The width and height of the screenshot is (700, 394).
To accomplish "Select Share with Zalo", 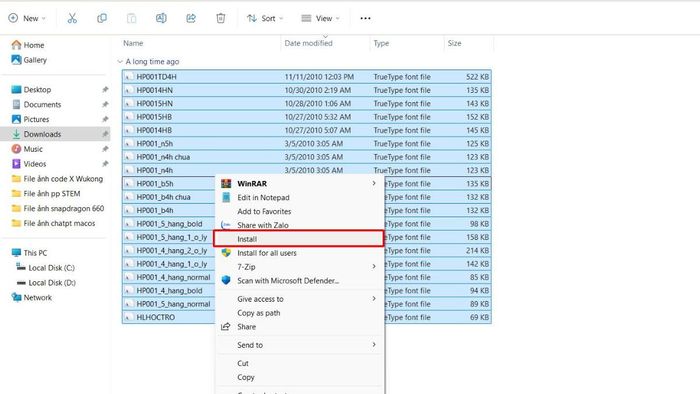I will pos(300,225).
